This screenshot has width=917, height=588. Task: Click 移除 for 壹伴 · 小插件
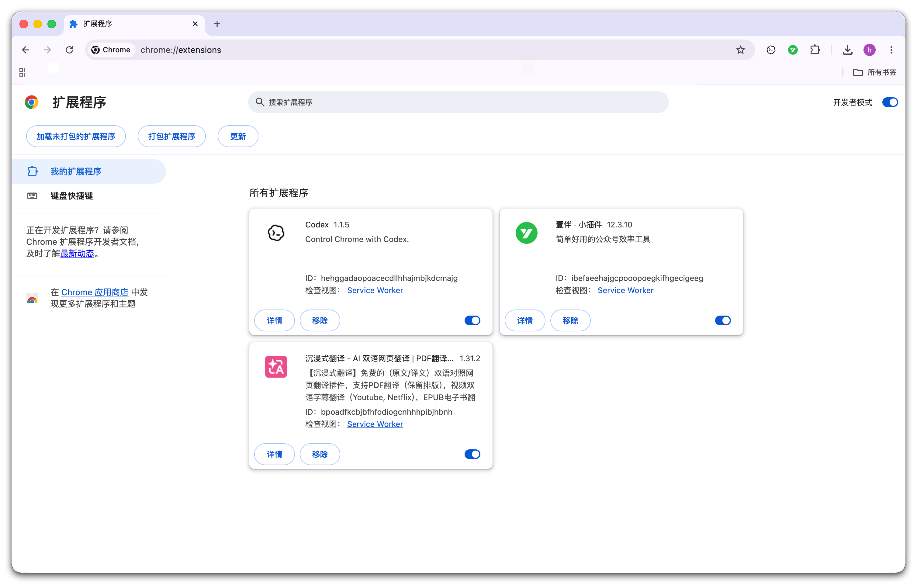tap(570, 320)
